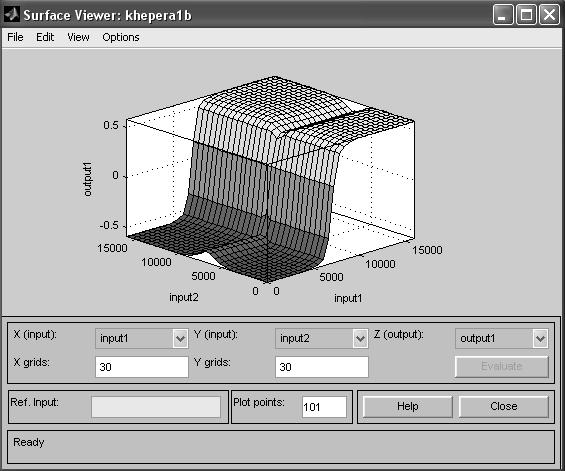Open the Edit menu
Viewport: 565px width, 471px height.
click(45, 37)
